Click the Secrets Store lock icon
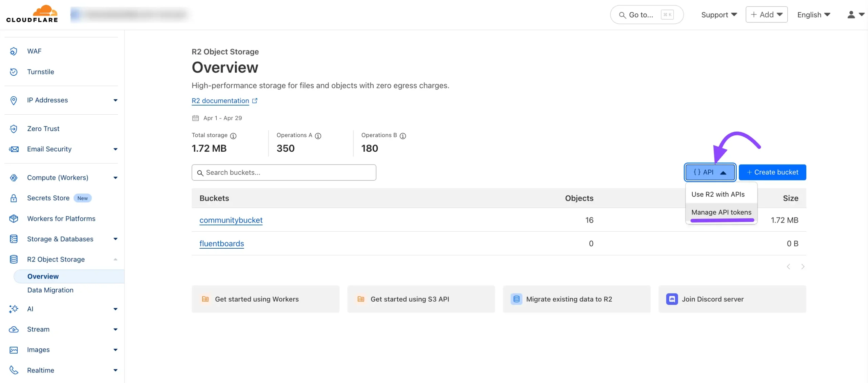This screenshot has width=868, height=383. (x=14, y=198)
